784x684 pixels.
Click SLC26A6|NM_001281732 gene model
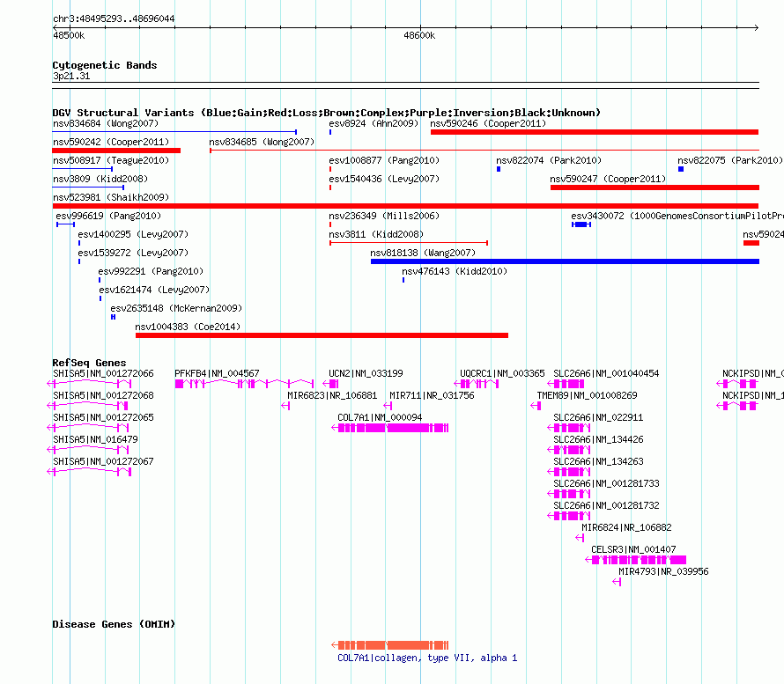pos(569,516)
